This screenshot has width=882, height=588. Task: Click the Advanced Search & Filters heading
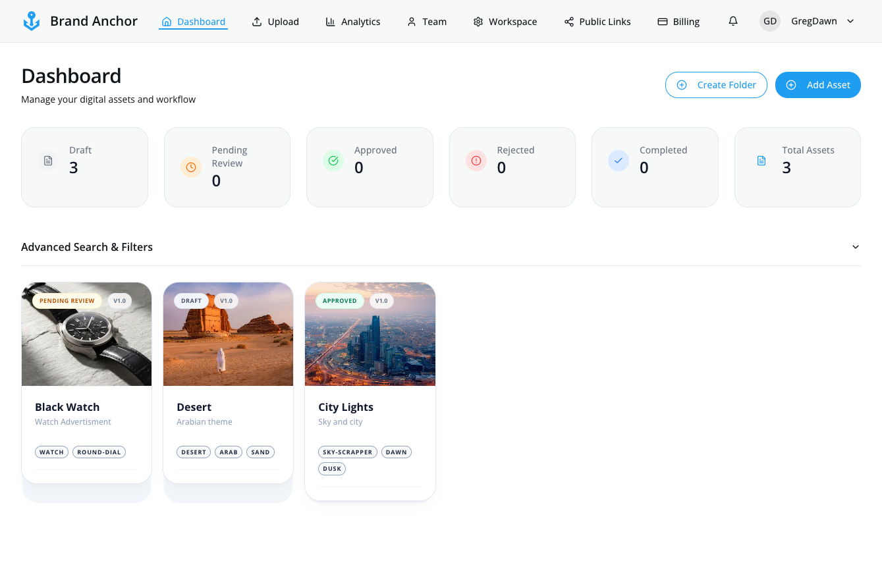(87, 247)
